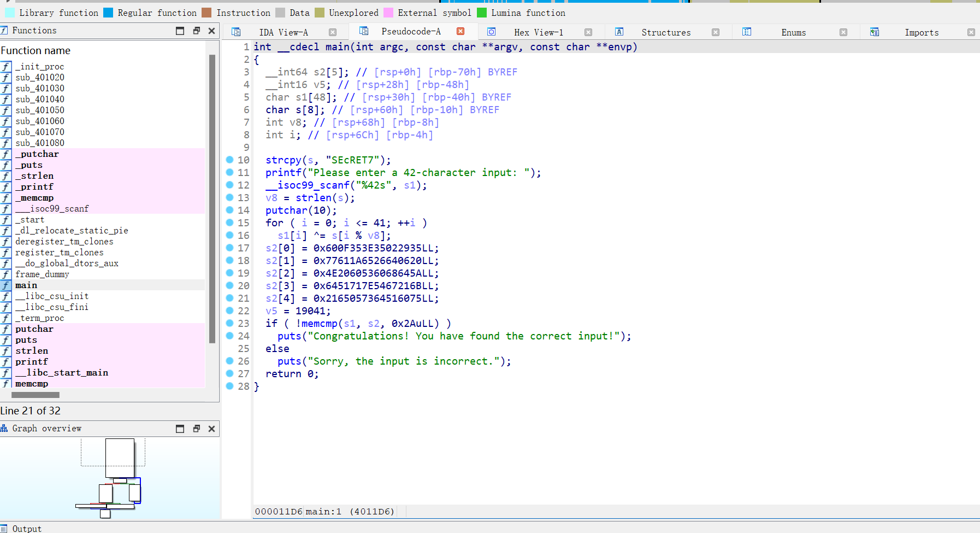
Task: Toggle breakpoint dot on line 10
Action: [230, 160]
